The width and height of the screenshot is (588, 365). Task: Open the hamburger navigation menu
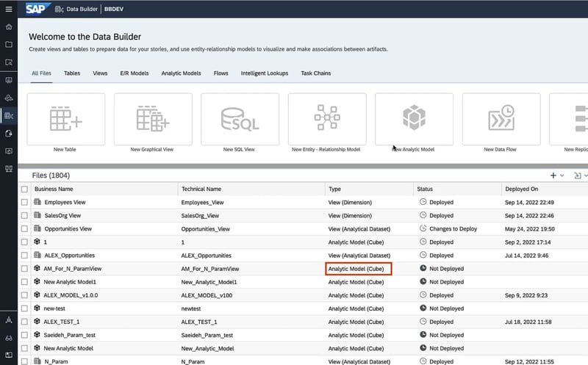coord(9,9)
